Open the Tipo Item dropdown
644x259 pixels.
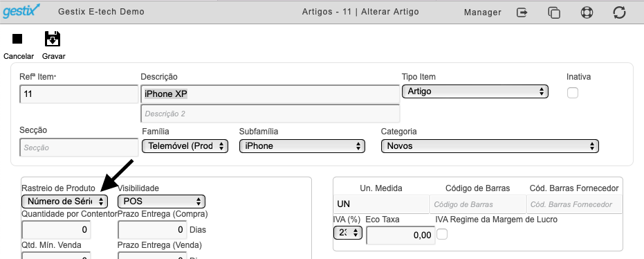click(x=475, y=91)
